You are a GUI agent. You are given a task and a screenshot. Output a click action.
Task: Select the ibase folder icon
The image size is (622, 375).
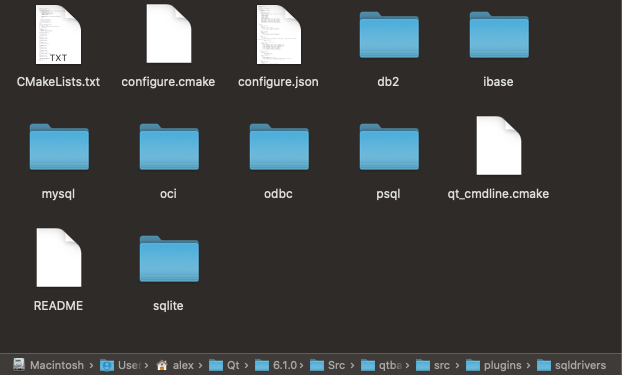point(499,35)
